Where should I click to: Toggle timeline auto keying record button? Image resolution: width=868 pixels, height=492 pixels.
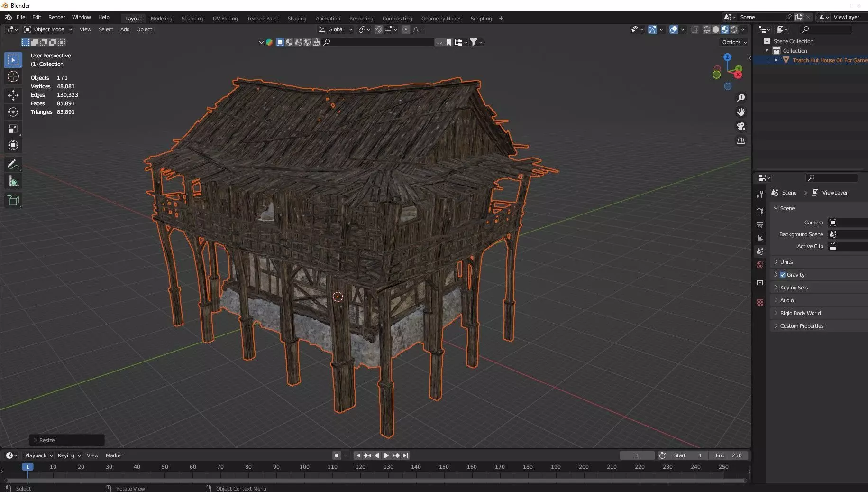[x=337, y=455]
